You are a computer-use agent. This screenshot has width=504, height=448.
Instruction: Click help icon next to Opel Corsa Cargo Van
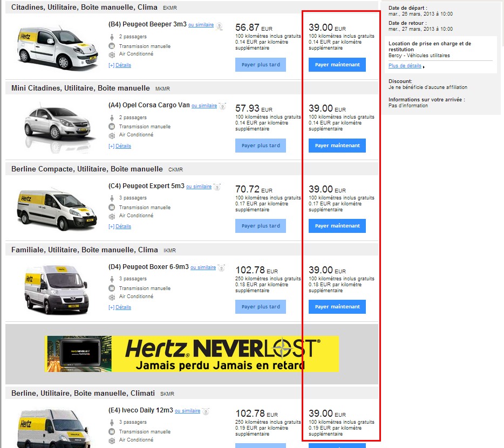tap(222, 106)
